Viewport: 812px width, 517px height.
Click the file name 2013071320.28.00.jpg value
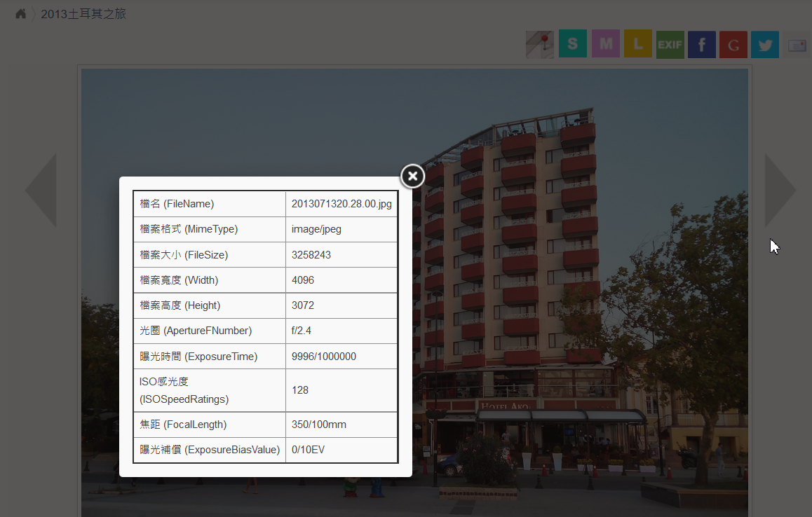pos(341,204)
